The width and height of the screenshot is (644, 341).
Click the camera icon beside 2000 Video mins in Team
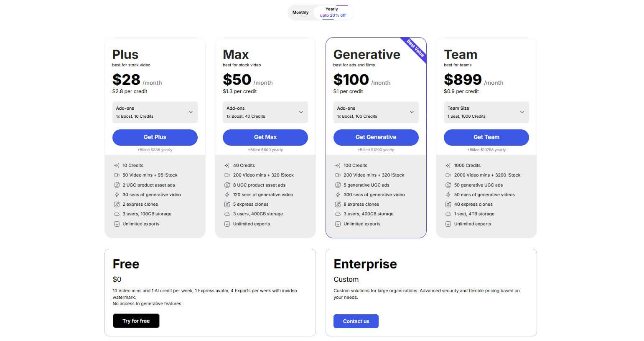pyautogui.click(x=448, y=175)
